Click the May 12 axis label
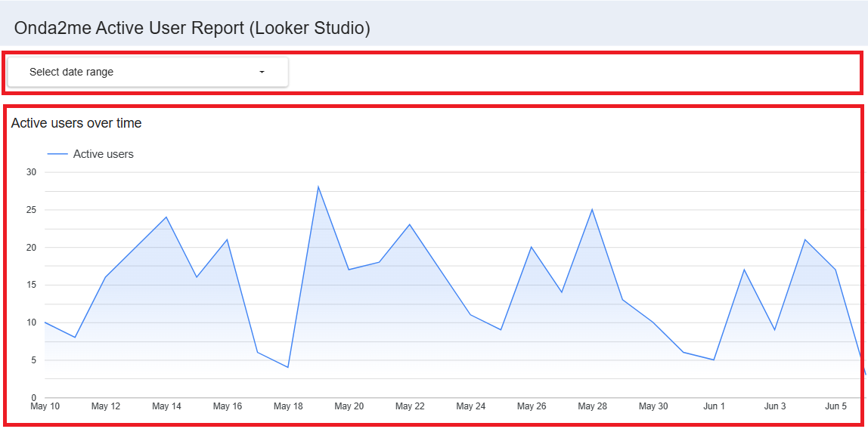The width and height of the screenshot is (868, 432). tap(106, 406)
